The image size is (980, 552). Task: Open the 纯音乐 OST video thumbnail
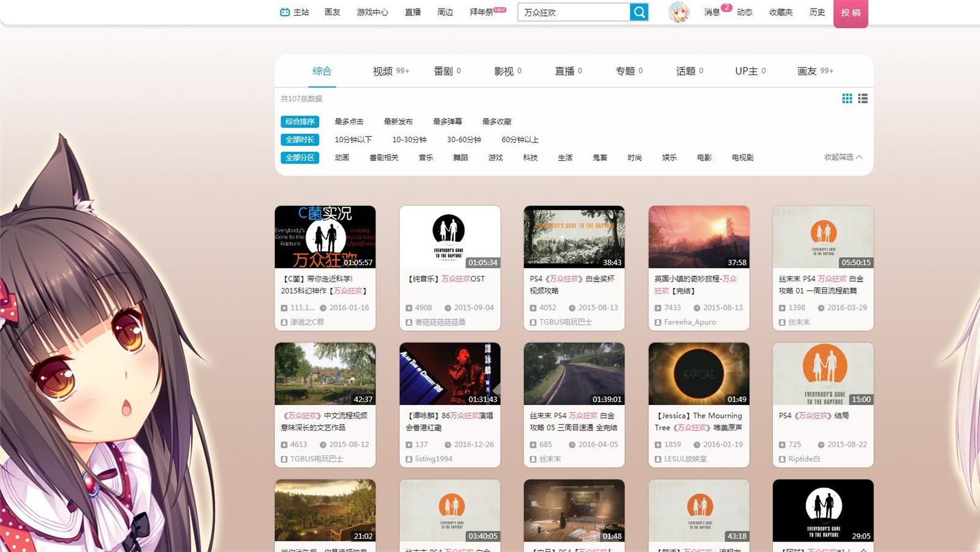point(450,237)
